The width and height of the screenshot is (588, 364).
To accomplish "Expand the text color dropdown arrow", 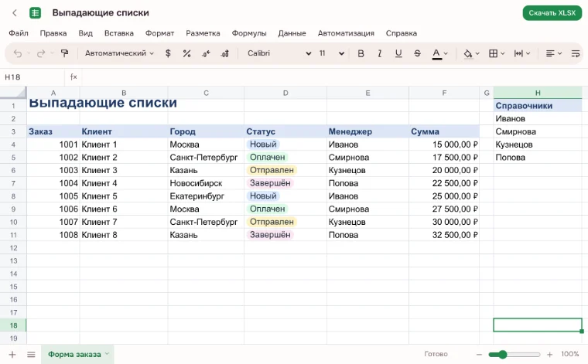I will (446, 53).
